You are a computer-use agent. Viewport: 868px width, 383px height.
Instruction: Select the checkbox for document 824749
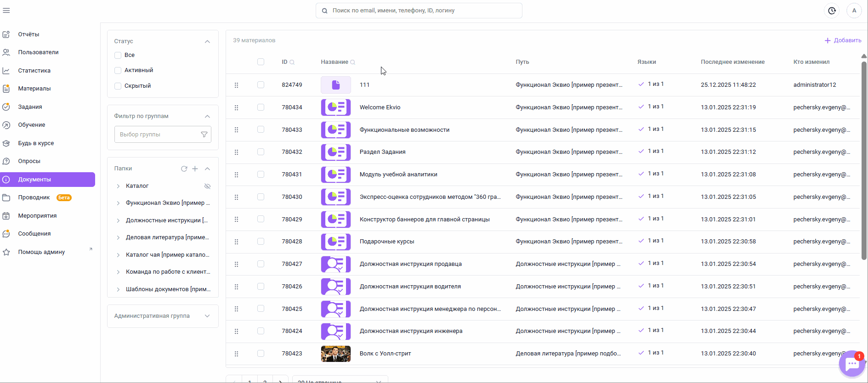[x=261, y=85]
